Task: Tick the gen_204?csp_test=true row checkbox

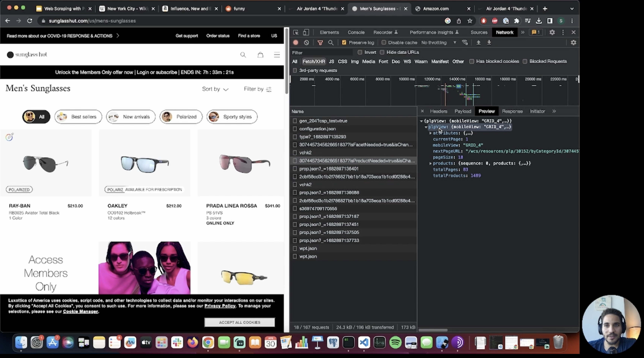Action: (x=295, y=121)
